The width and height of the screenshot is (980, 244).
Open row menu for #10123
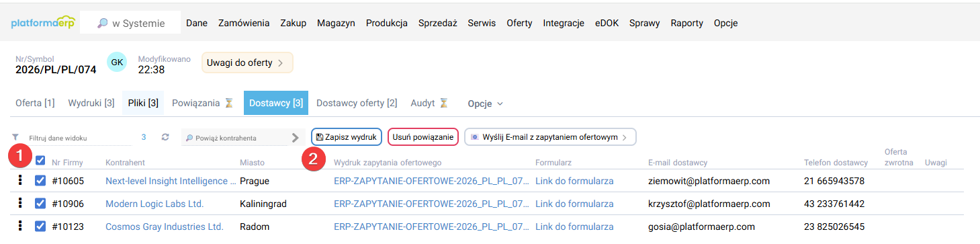(x=20, y=226)
